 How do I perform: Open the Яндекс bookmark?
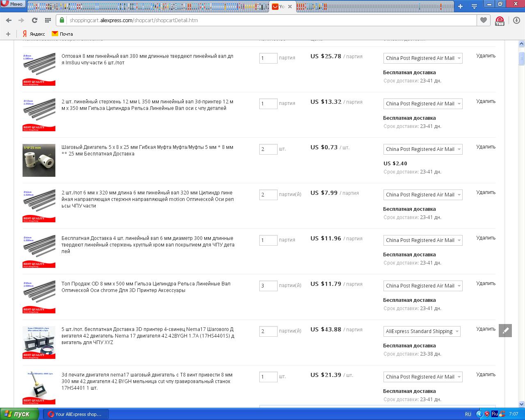[34, 34]
